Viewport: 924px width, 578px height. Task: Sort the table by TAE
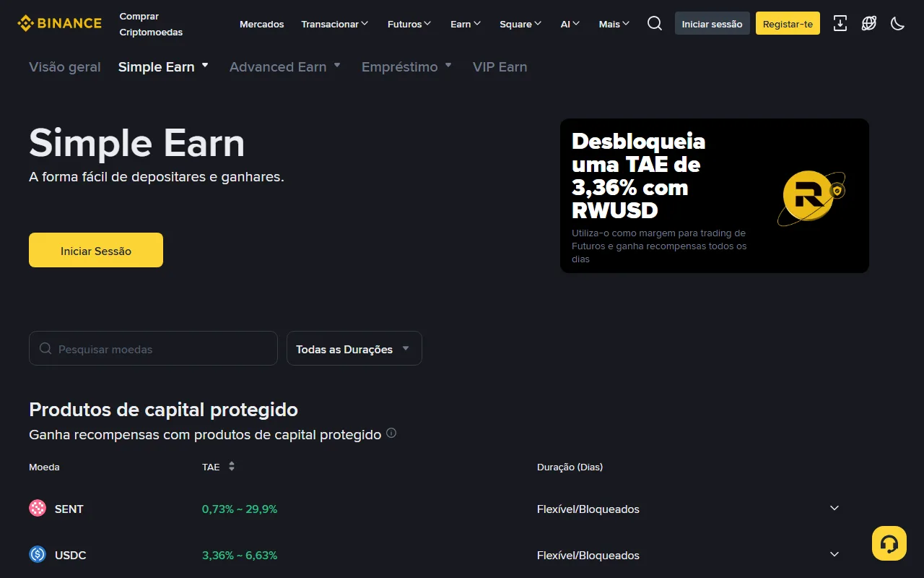232,467
